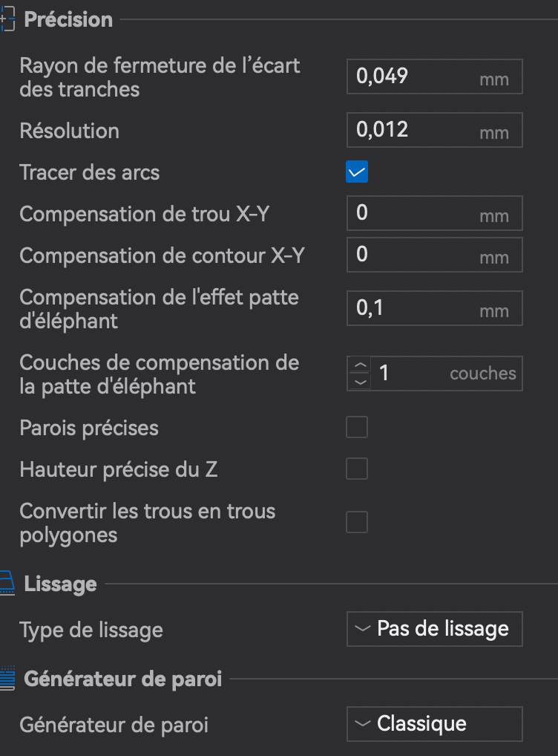Image resolution: width=558 pixels, height=756 pixels.
Task: Click the Compensation de trou X-Y field
Action: point(435,213)
